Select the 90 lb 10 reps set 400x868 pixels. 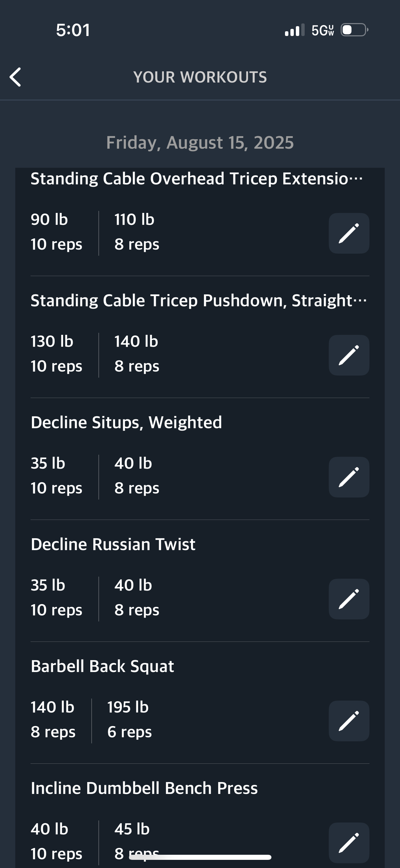click(x=56, y=232)
